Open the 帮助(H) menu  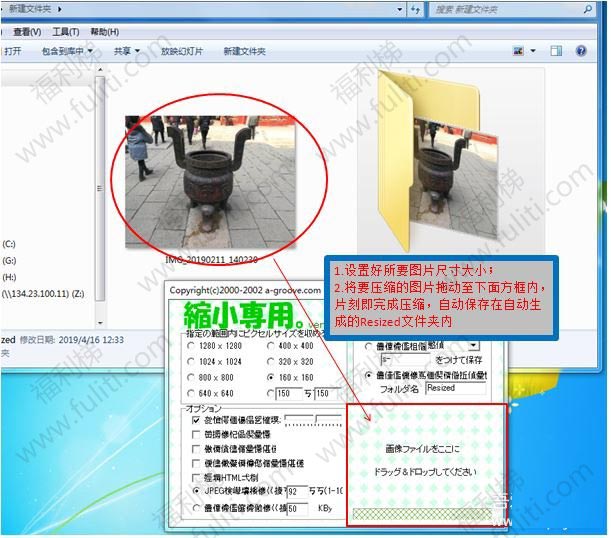(104, 32)
